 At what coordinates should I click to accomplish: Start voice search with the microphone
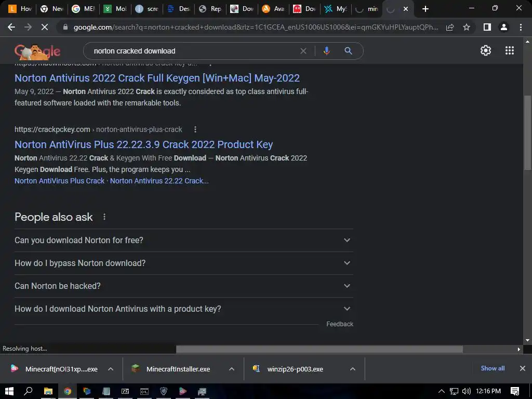click(326, 51)
